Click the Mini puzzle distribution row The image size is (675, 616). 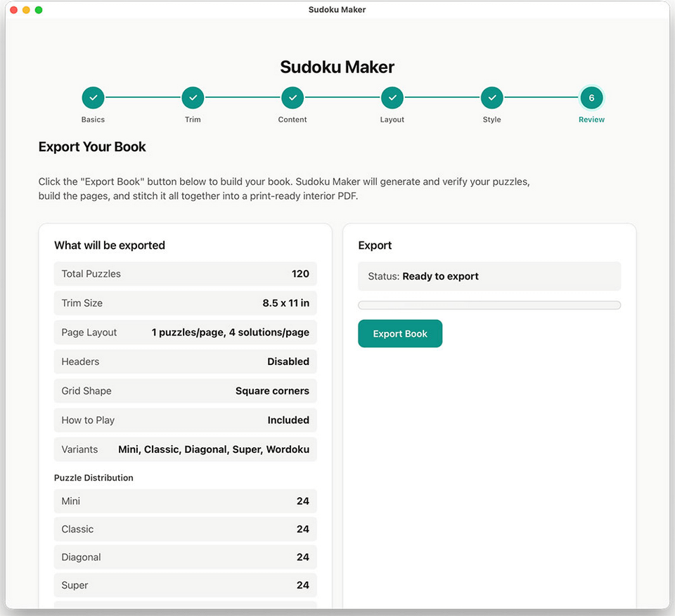(x=185, y=501)
